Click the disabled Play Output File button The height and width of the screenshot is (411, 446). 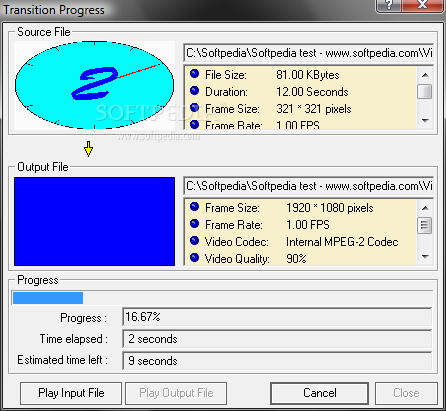tap(176, 393)
